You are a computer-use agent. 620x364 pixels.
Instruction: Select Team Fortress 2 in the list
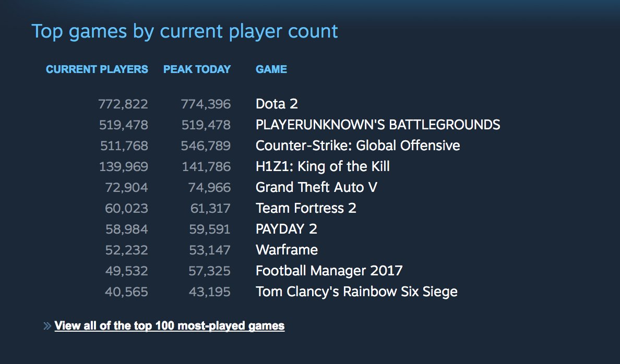(305, 208)
